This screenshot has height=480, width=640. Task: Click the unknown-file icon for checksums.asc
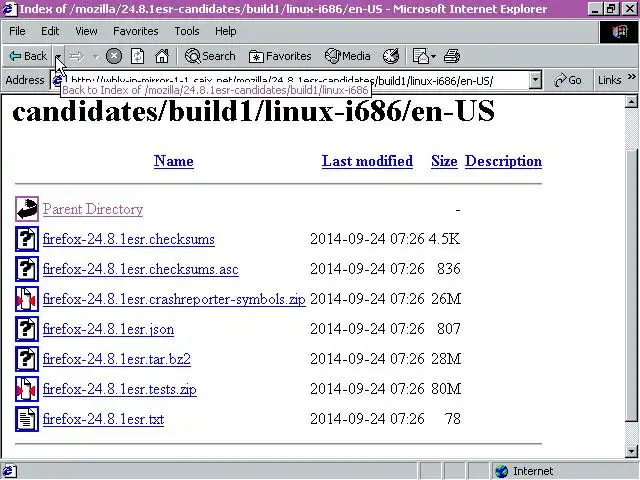pos(27,269)
